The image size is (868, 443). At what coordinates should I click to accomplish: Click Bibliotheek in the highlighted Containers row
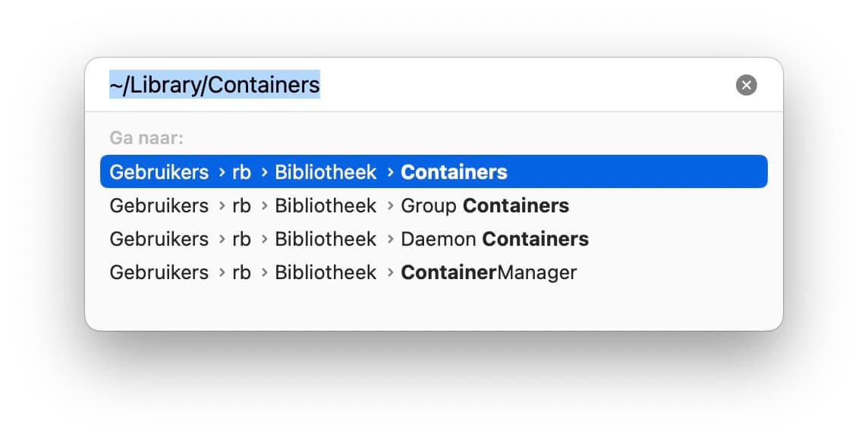coord(325,172)
